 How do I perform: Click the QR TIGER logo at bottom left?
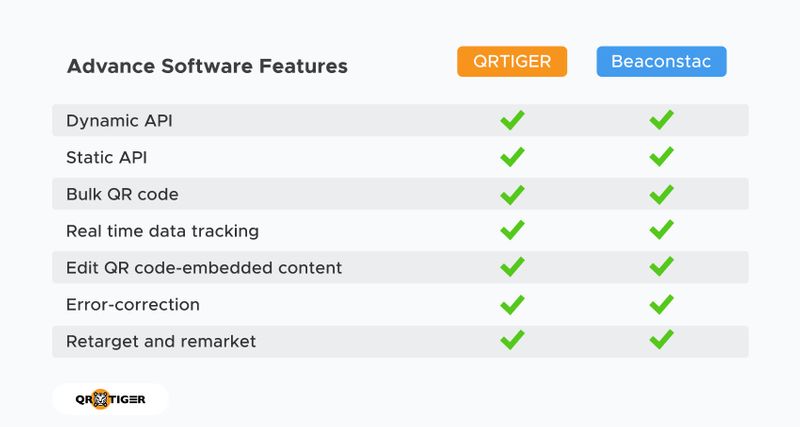click(x=110, y=399)
